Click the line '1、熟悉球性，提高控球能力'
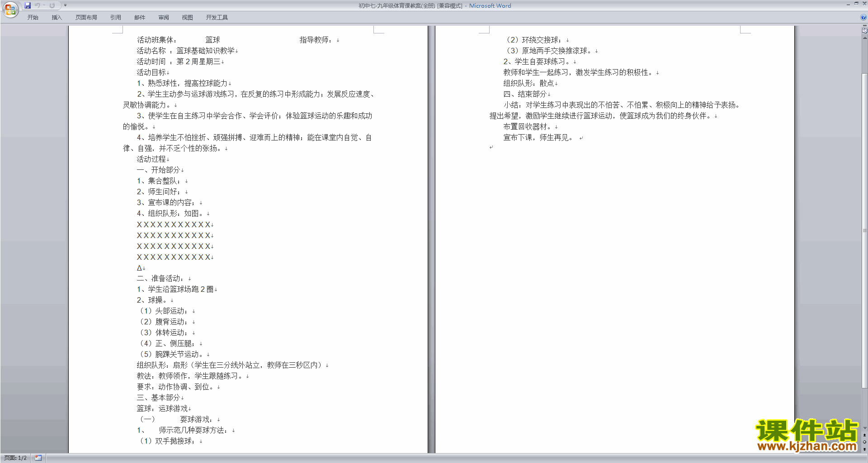 coord(182,83)
